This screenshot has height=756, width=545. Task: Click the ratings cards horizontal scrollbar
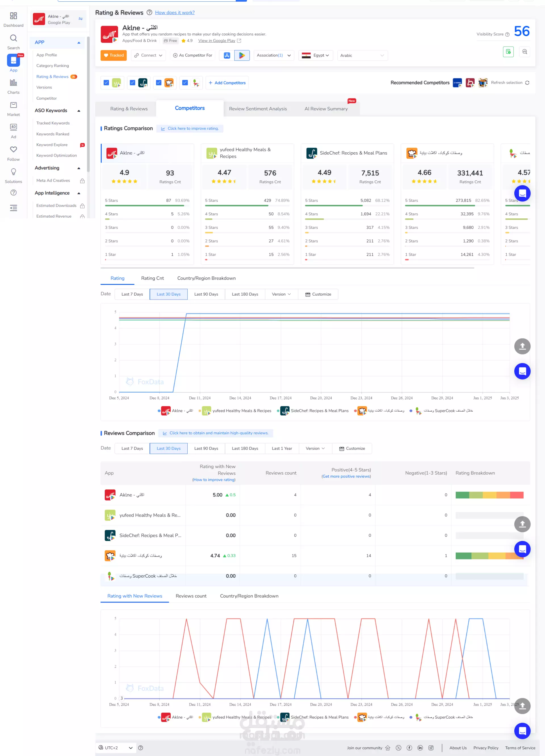287,268
